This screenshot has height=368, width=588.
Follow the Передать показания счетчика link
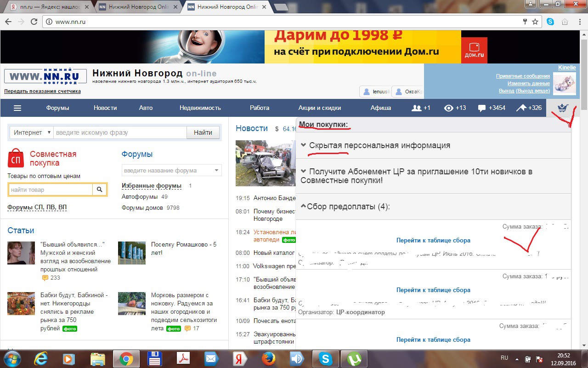[x=43, y=91]
